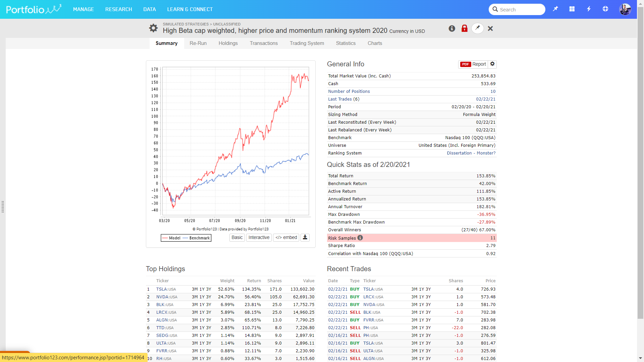
Task: Show strategy info via the info icon
Action: coord(452,28)
